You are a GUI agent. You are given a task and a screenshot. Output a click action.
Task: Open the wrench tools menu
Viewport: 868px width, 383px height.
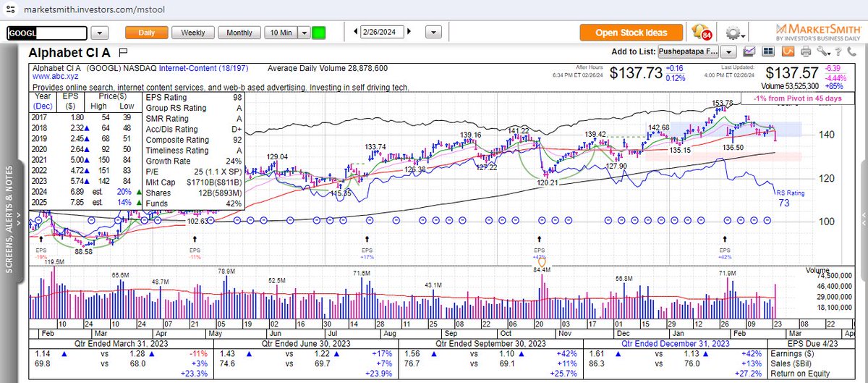pos(822,51)
